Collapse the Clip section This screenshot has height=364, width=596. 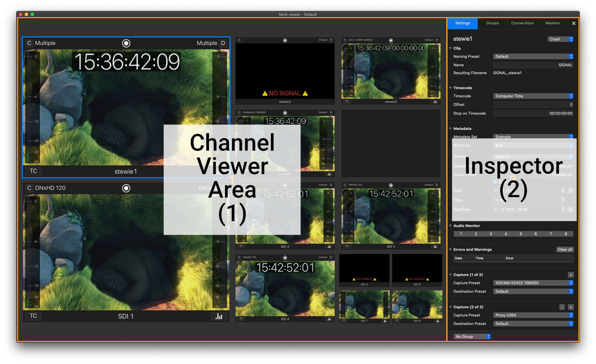click(450, 48)
